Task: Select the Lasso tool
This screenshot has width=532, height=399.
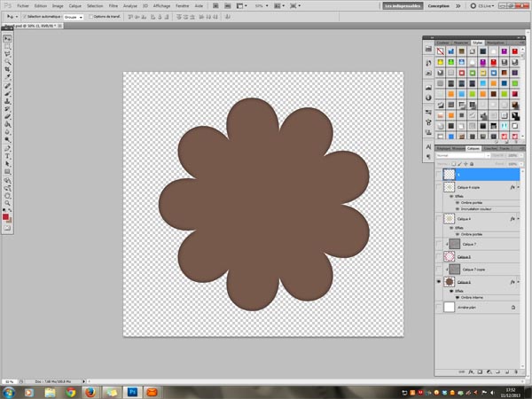Action: click(x=7, y=54)
